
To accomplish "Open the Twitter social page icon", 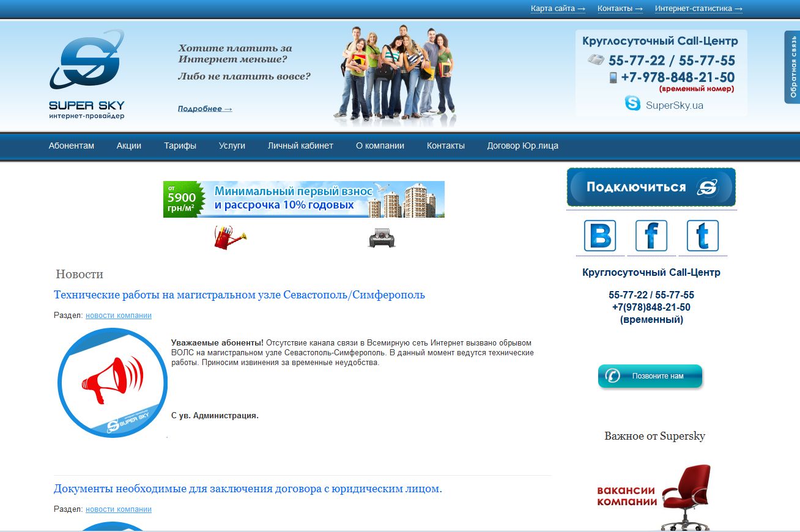I will point(703,235).
